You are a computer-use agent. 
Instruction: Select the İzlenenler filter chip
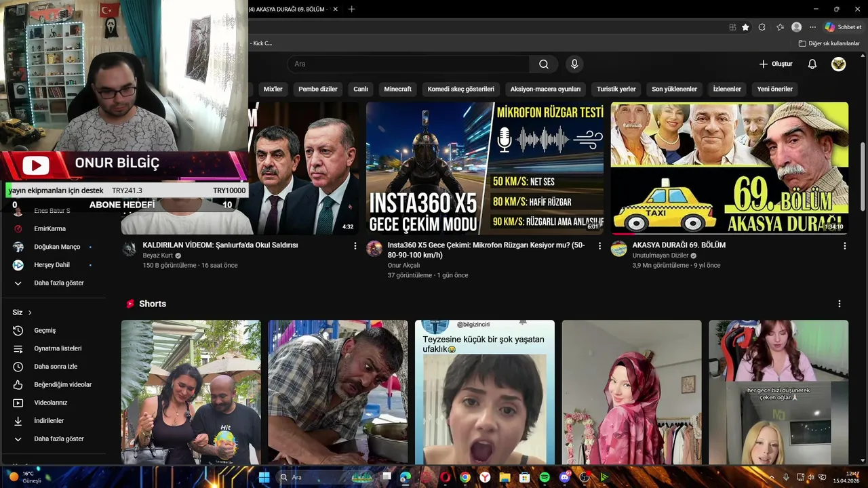(x=727, y=89)
